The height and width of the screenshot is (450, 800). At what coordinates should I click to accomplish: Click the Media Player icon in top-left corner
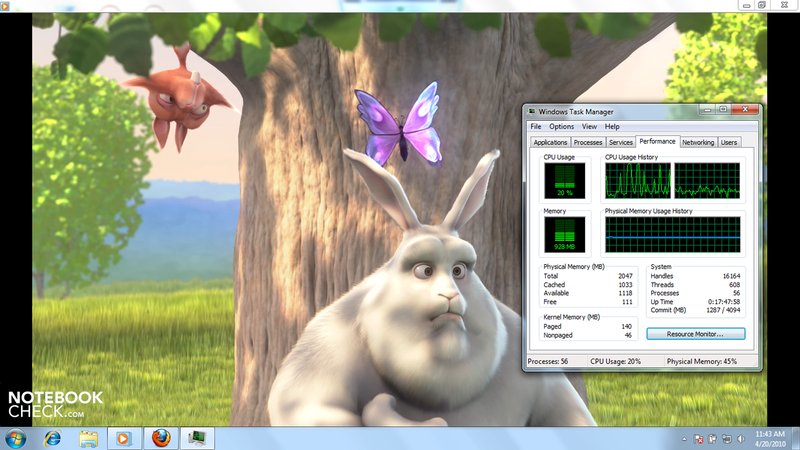(5, 6)
